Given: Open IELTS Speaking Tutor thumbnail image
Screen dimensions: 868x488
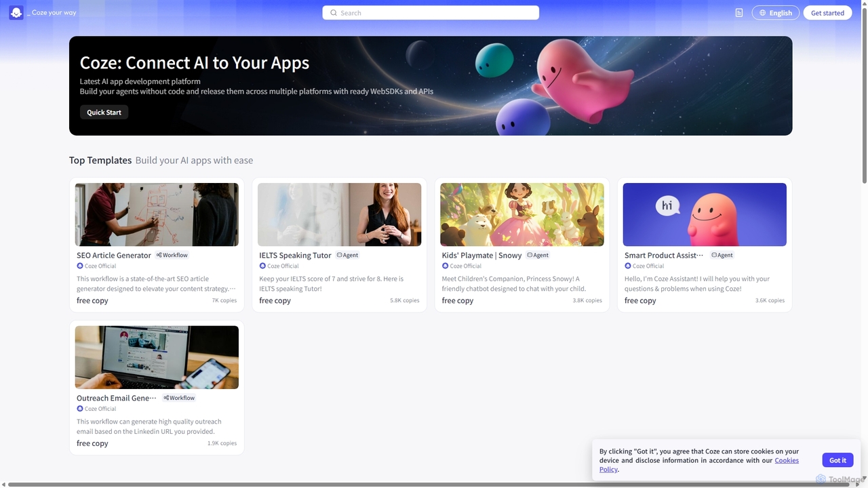Looking at the screenshot, I should [x=339, y=214].
